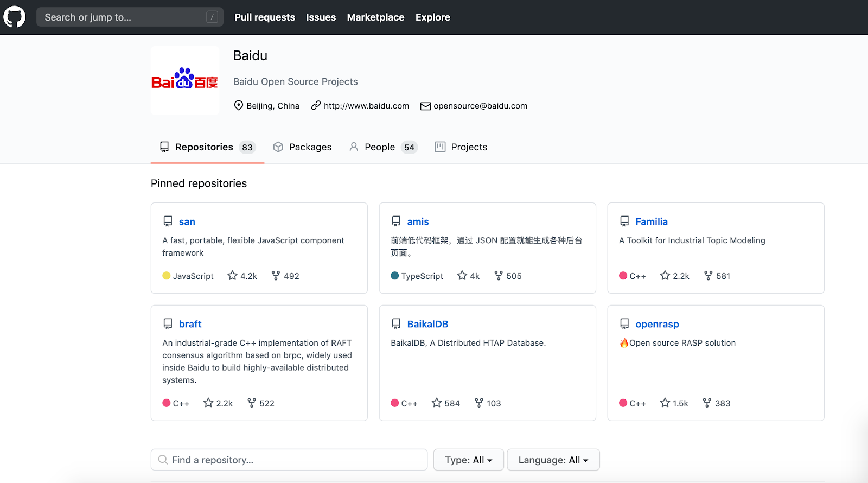Switch to the People tab
868x483 pixels.
383,147
